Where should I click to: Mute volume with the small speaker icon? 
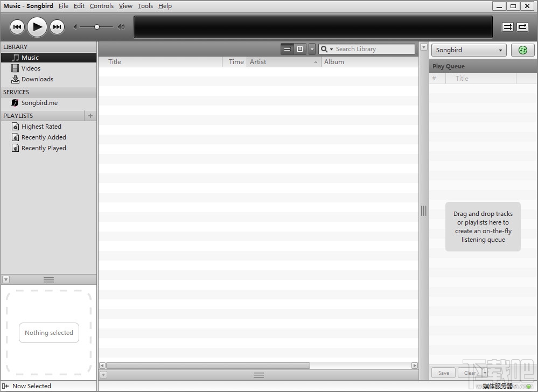point(75,27)
